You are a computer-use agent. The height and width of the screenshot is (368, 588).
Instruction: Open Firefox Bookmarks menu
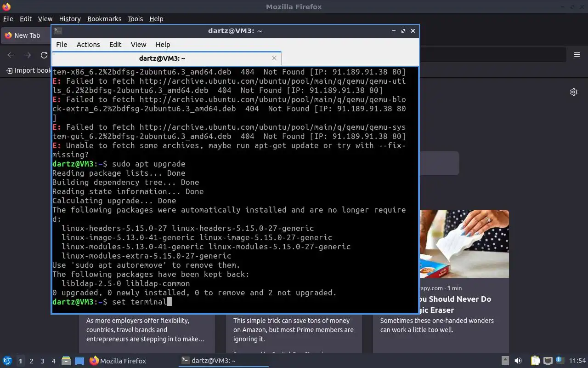(x=104, y=19)
